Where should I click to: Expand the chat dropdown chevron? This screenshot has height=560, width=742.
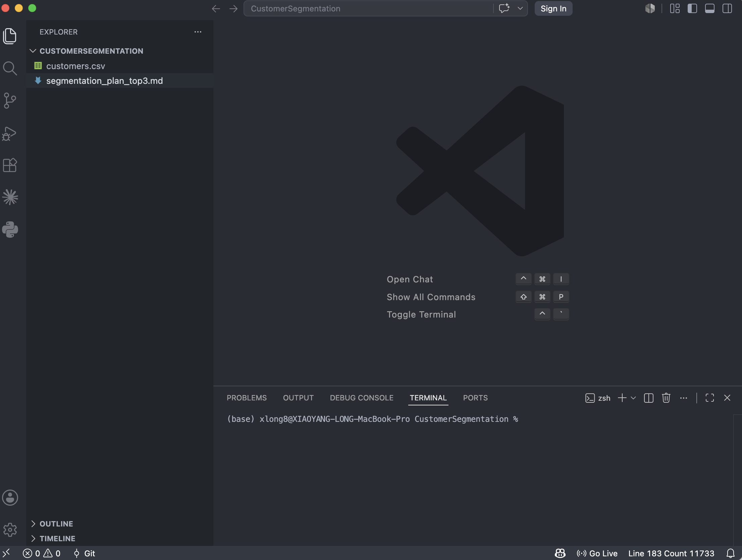(520, 8)
